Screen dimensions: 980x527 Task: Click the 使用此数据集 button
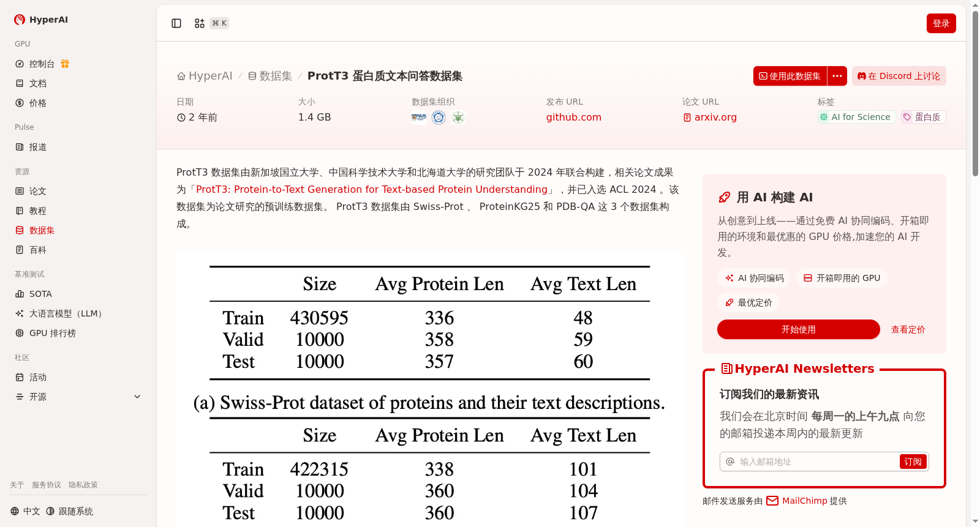point(790,76)
